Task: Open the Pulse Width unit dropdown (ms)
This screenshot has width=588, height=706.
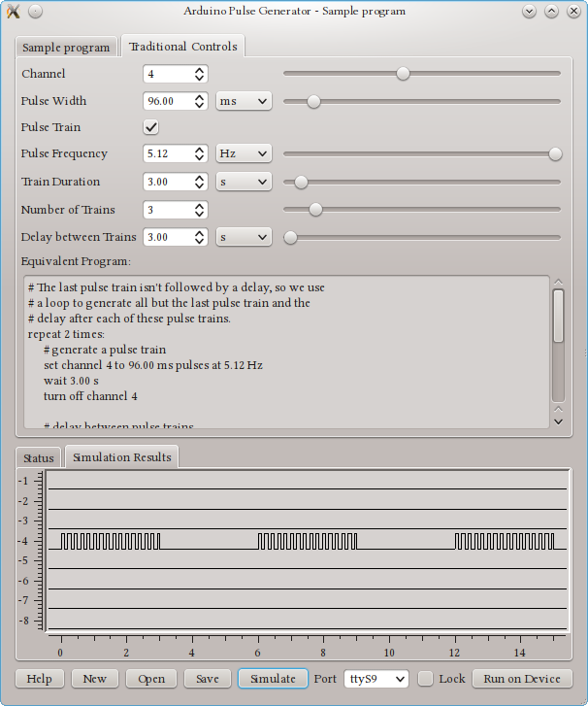Action: (x=244, y=101)
